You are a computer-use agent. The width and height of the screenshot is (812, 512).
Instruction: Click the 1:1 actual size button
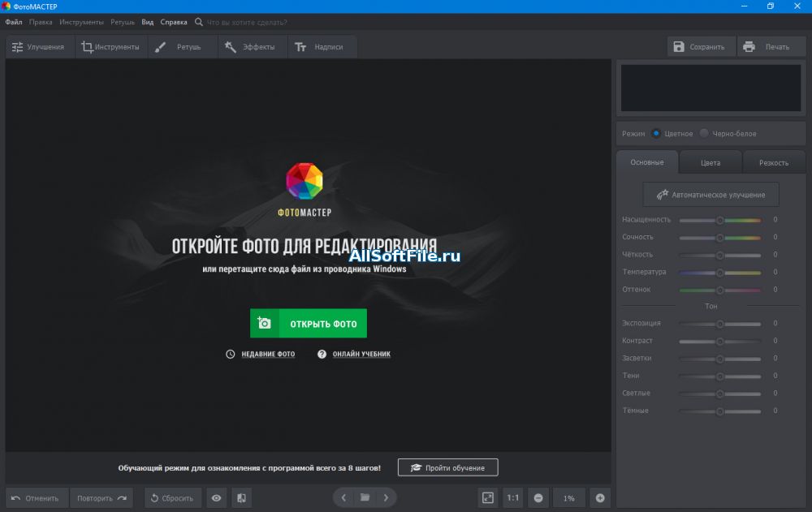click(512, 498)
